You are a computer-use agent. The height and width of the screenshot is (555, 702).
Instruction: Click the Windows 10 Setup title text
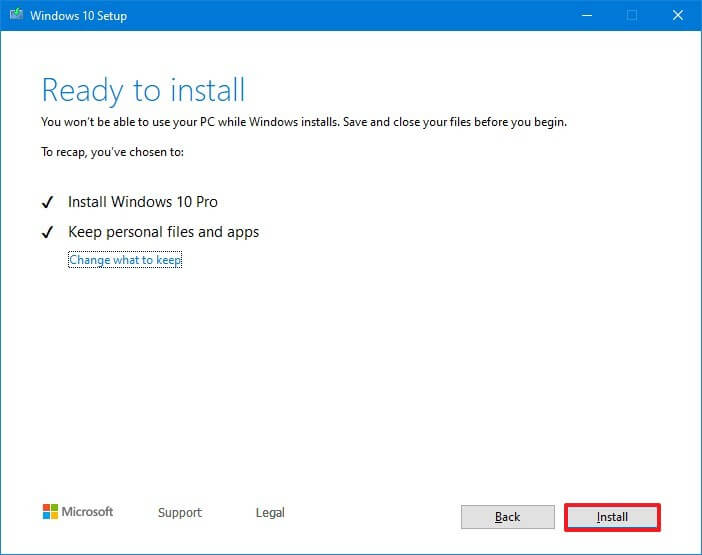[78, 16]
